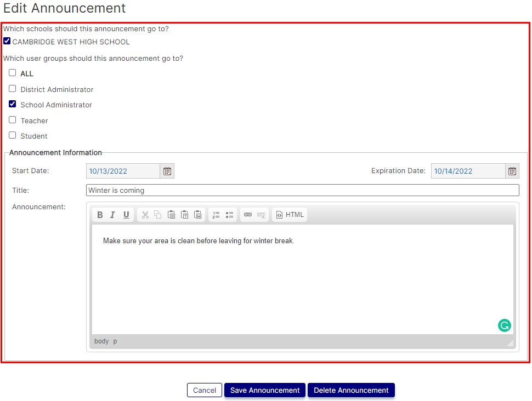Insert a numbered list in the announcement
532x401 pixels.
tap(216, 214)
